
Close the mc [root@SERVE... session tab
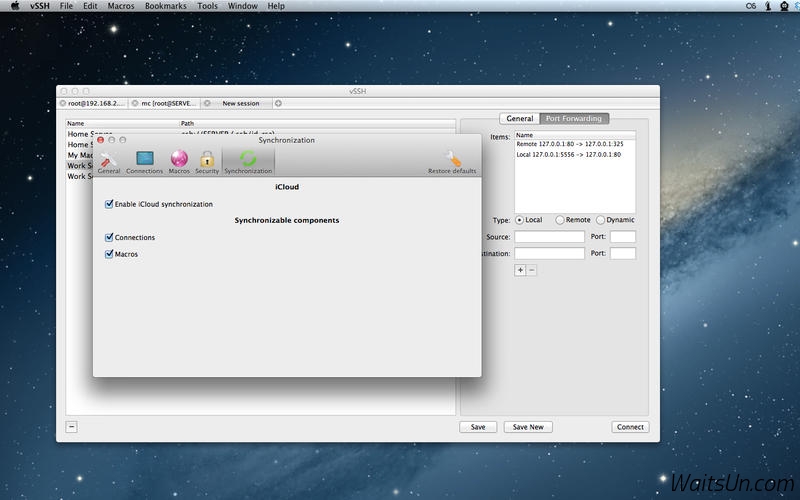pos(135,104)
